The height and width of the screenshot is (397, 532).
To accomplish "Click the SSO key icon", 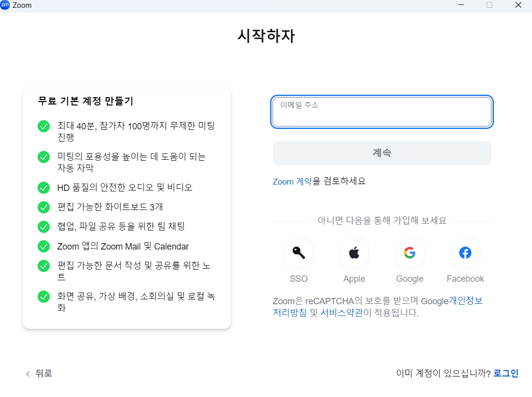I will tap(298, 253).
